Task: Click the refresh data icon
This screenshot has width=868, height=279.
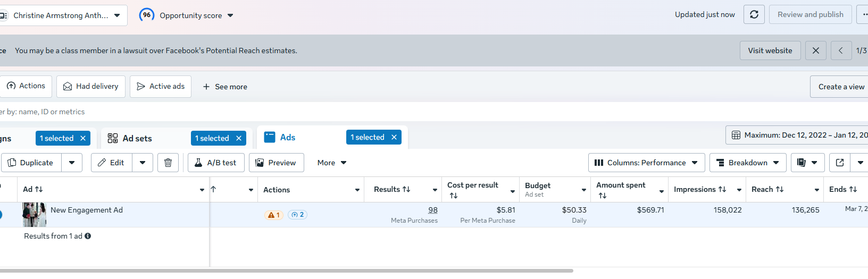Action: [754, 15]
